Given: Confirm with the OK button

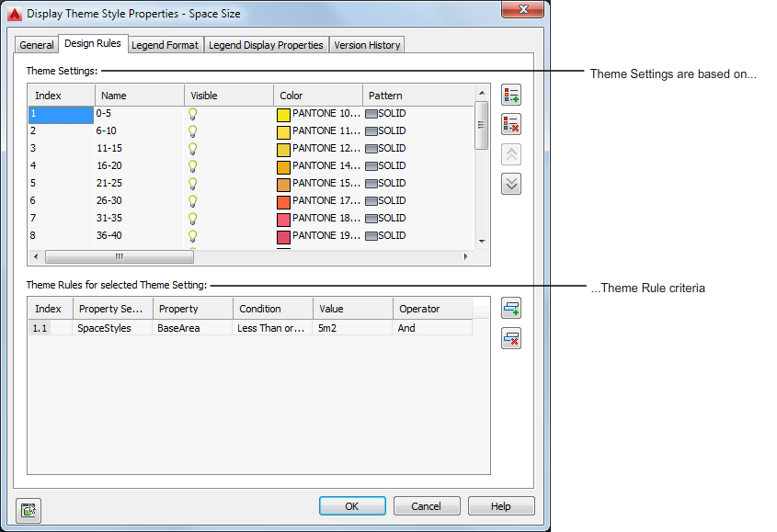Looking at the screenshot, I should pos(352,506).
